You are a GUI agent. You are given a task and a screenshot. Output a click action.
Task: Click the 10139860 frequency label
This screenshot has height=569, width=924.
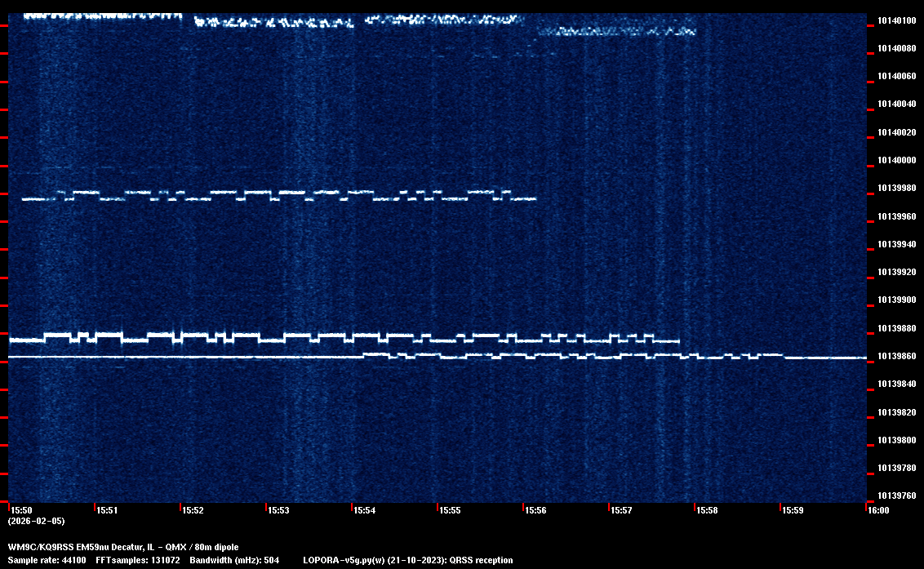[896, 357]
